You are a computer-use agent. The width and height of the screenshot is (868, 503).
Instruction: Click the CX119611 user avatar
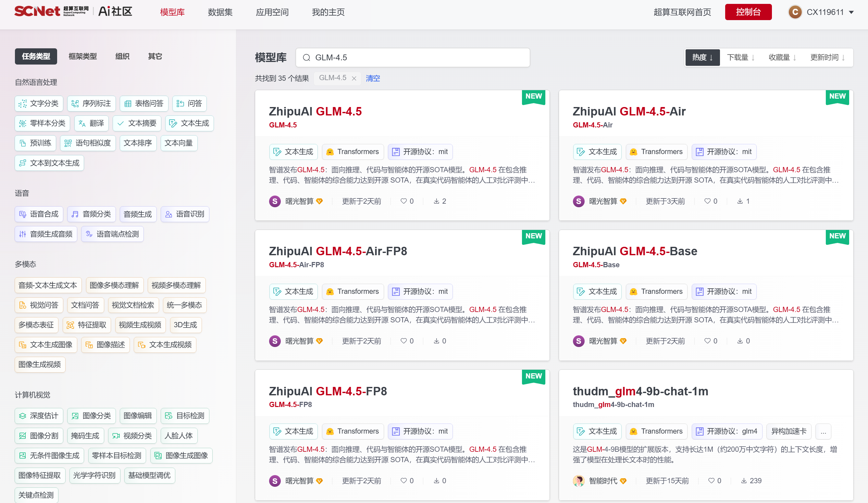coord(795,12)
